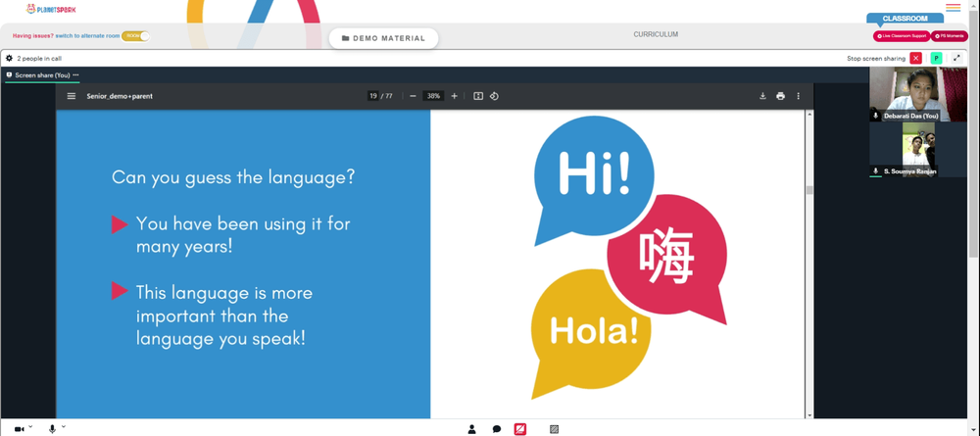This screenshot has width=980, height=436.
Task: Click the blue 'Hi!' speech bubble
Action: [593, 179]
